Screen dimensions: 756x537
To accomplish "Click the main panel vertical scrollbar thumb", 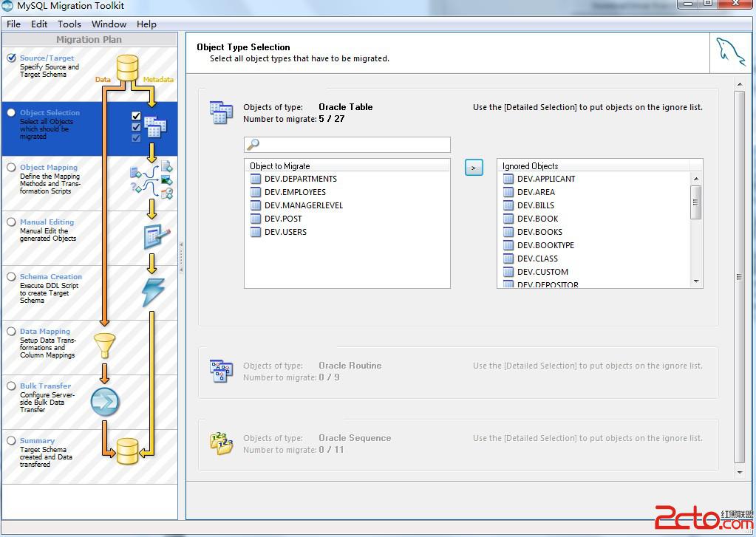I will point(739,277).
